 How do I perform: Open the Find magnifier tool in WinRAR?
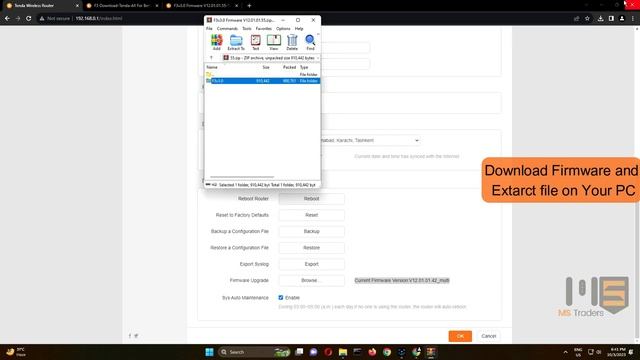tap(310, 42)
